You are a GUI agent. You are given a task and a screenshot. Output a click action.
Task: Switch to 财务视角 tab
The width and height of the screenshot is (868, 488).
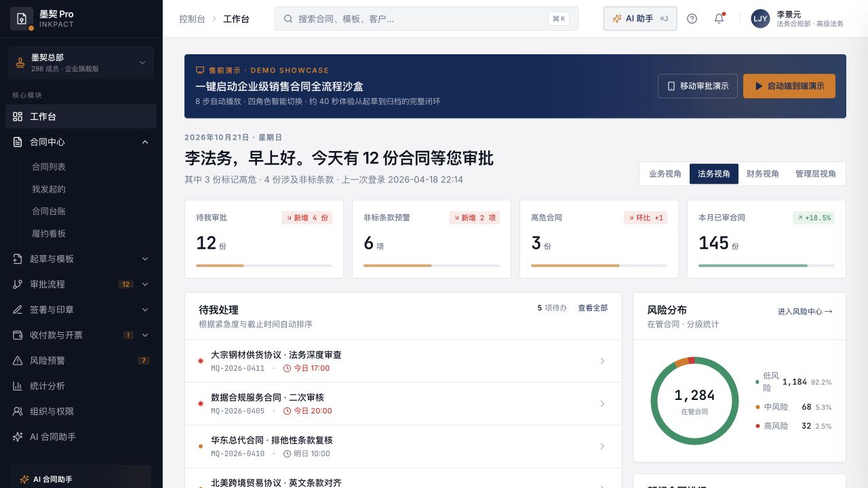(x=763, y=174)
